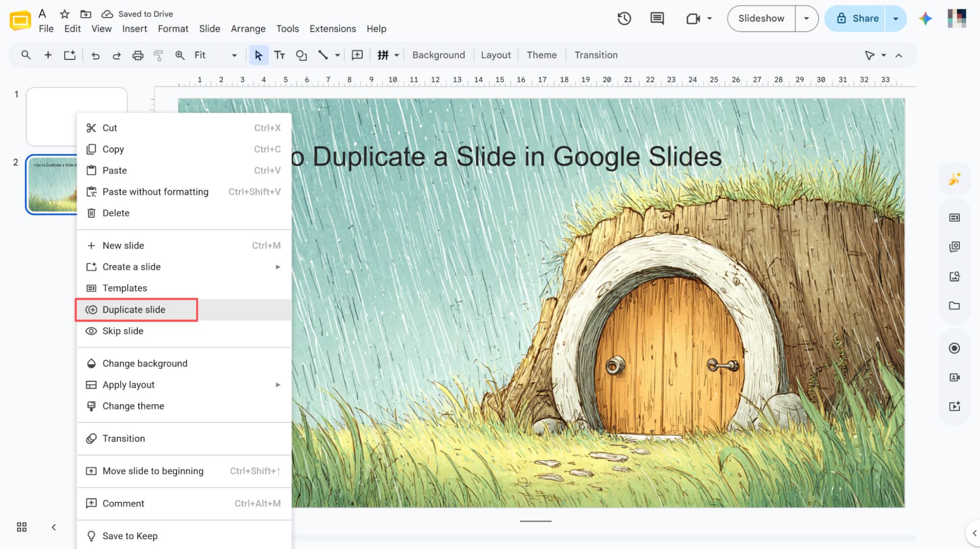Click the Theme toolbar button
The image size is (980, 549).
(542, 55)
